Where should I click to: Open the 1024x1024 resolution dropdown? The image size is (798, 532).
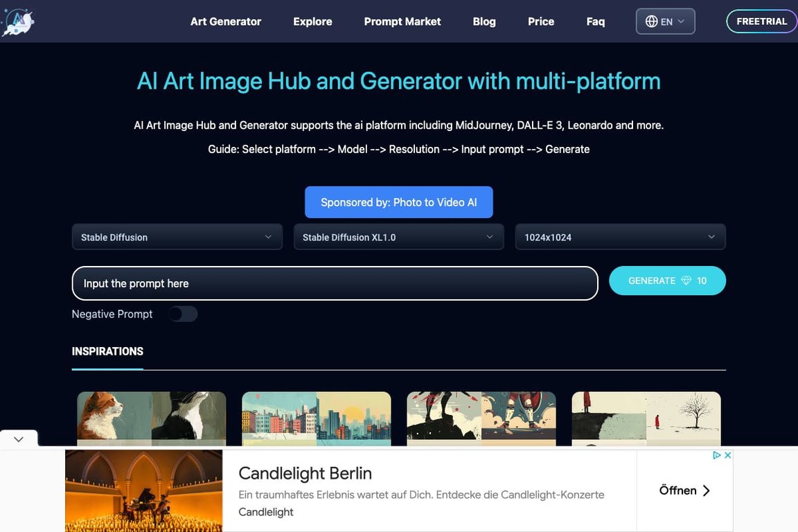[x=621, y=237]
